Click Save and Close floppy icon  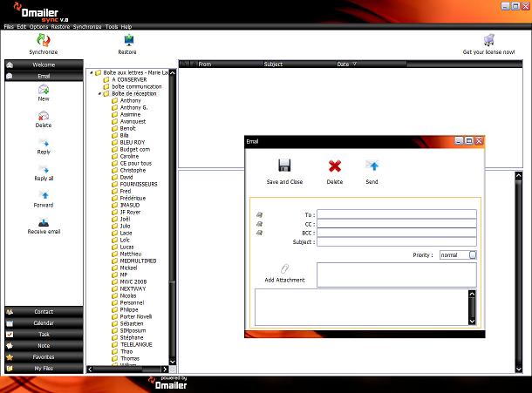coord(284,166)
